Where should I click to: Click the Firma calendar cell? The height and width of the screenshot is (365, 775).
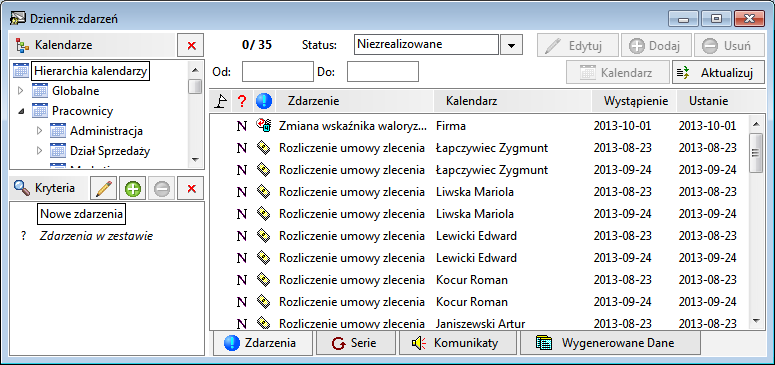(x=451, y=126)
